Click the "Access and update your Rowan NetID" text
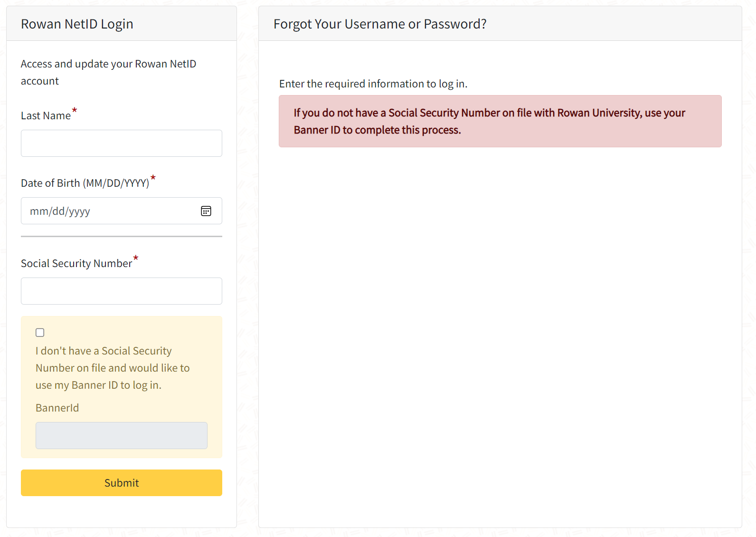This screenshot has width=756, height=537. pyautogui.click(x=108, y=64)
